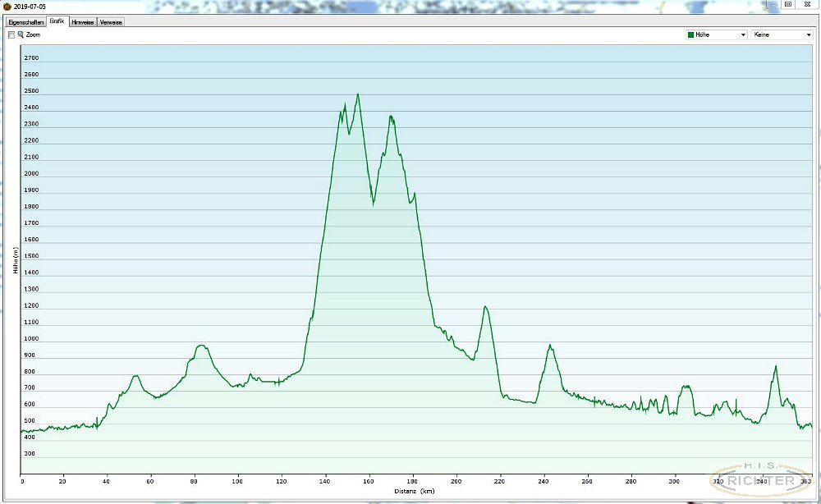821x504 pixels.
Task: Click the highest peak of the elevation graph
Action: (357, 94)
